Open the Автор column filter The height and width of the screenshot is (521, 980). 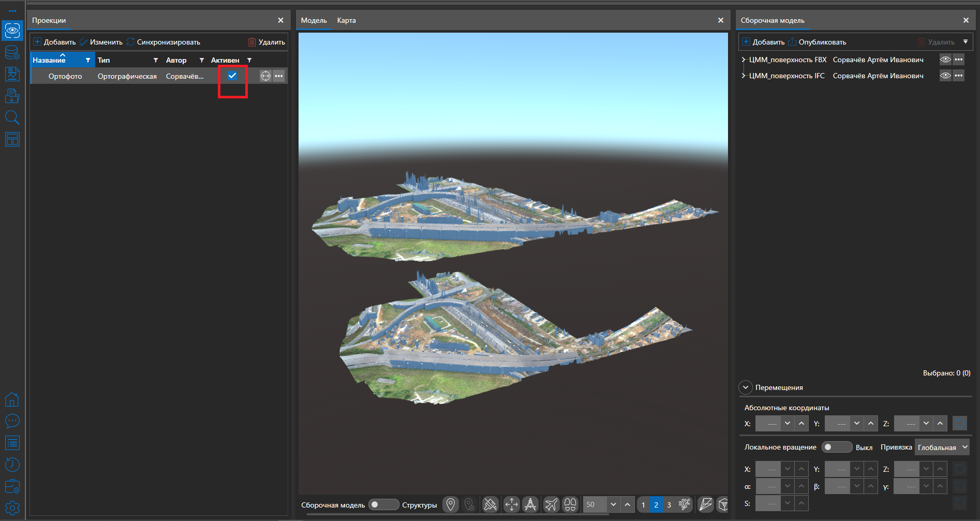[202, 60]
